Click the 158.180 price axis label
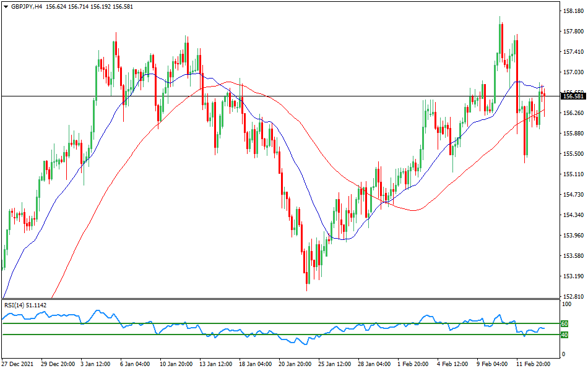This screenshot has width=588, height=371. [572, 11]
